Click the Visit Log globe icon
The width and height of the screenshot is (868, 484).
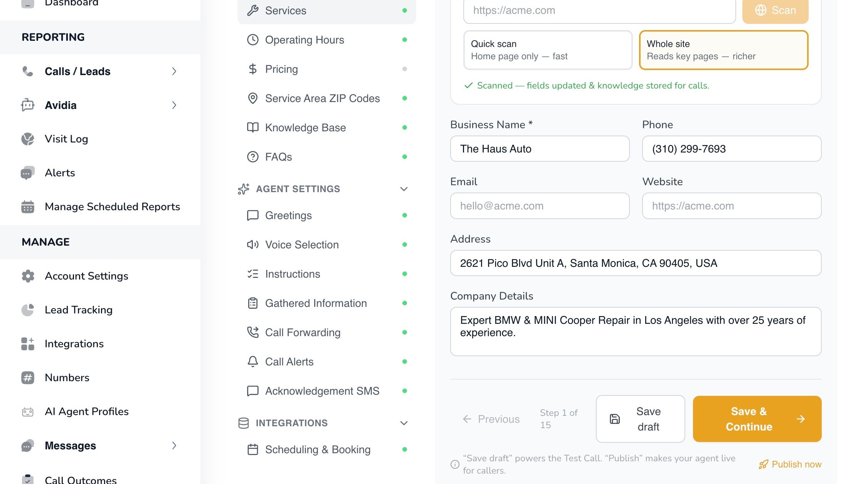click(x=27, y=139)
